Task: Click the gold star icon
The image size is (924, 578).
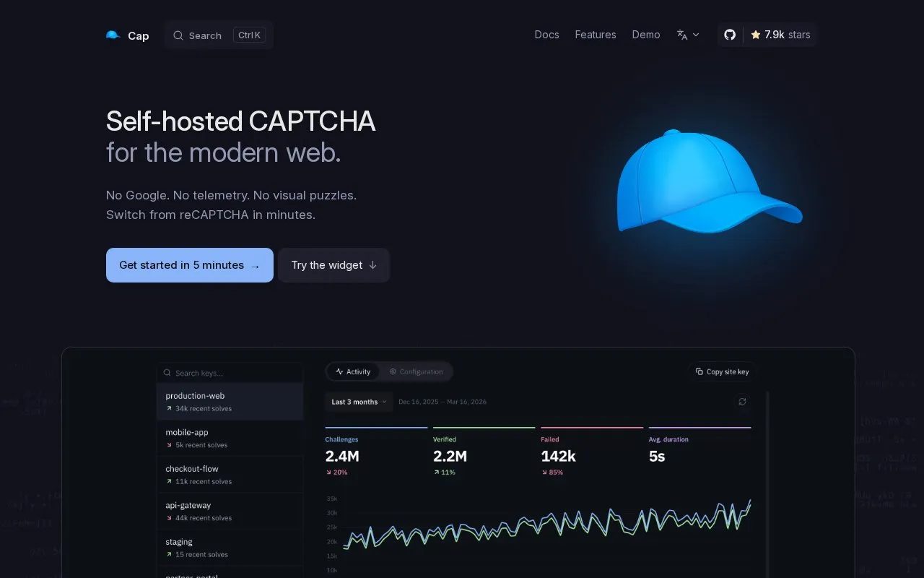Action: point(756,35)
